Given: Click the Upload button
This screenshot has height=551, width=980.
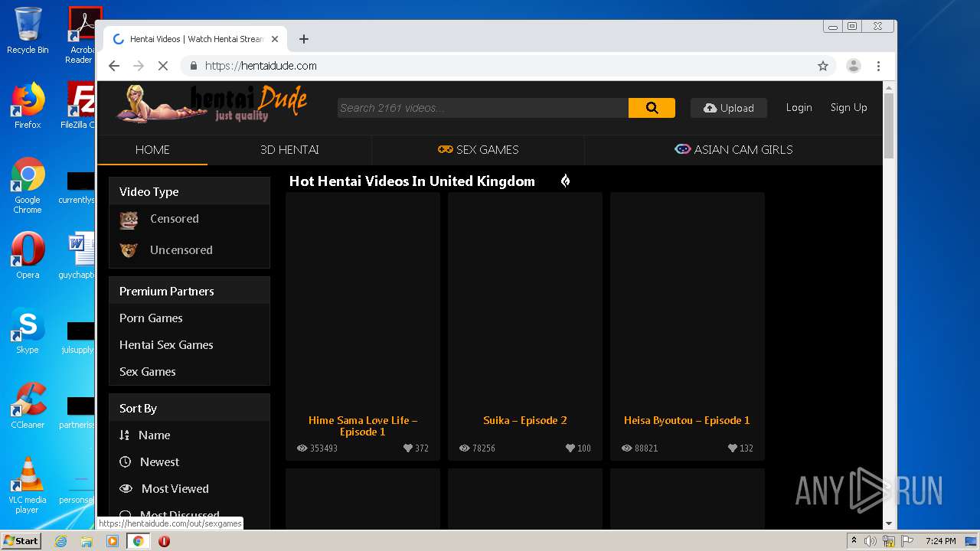Looking at the screenshot, I should [x=729, y=108].
